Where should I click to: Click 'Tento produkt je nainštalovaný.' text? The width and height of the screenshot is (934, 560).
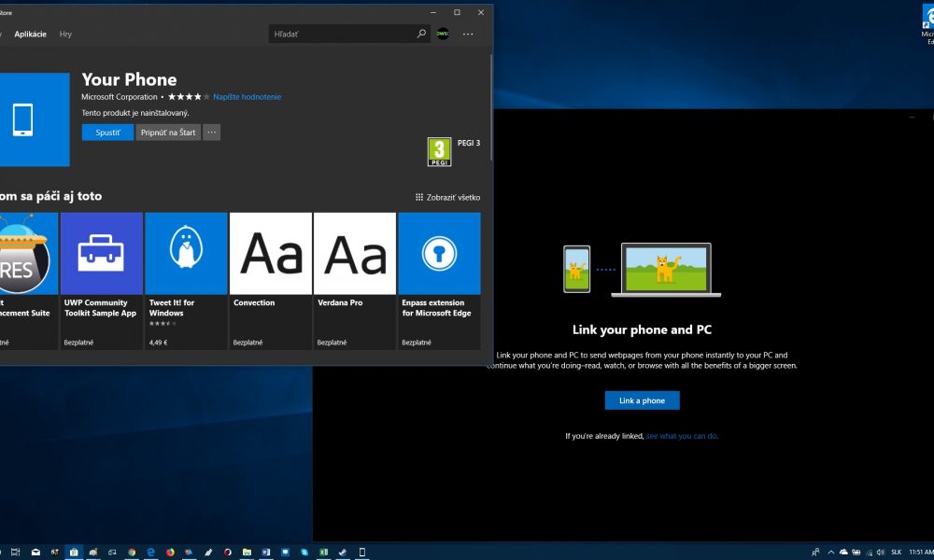pos(135,113)
